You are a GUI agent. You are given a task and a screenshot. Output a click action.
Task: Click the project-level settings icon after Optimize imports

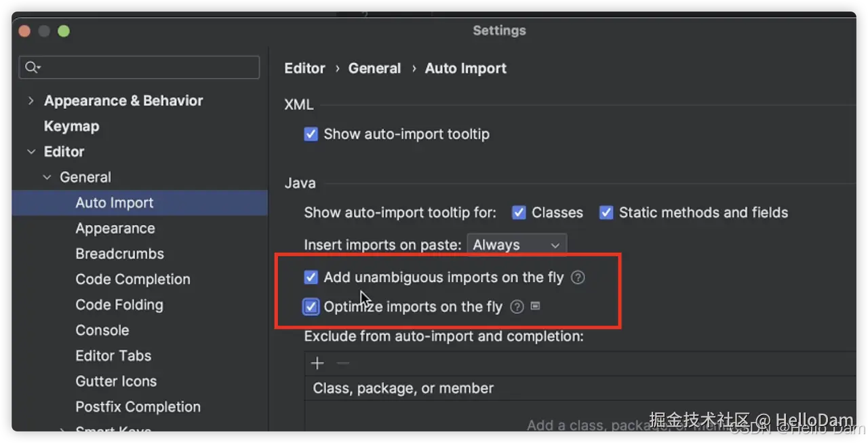click(x=536, y=307)
